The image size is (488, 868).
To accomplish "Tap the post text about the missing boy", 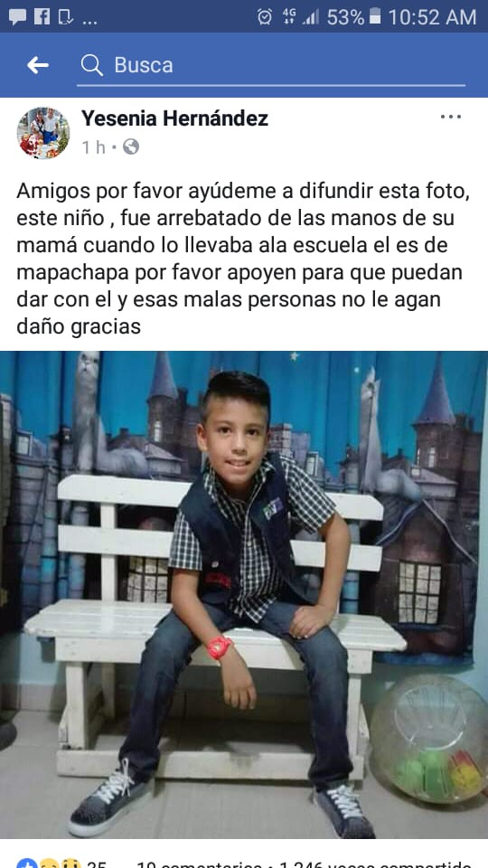I will click(x=243, y=258).
